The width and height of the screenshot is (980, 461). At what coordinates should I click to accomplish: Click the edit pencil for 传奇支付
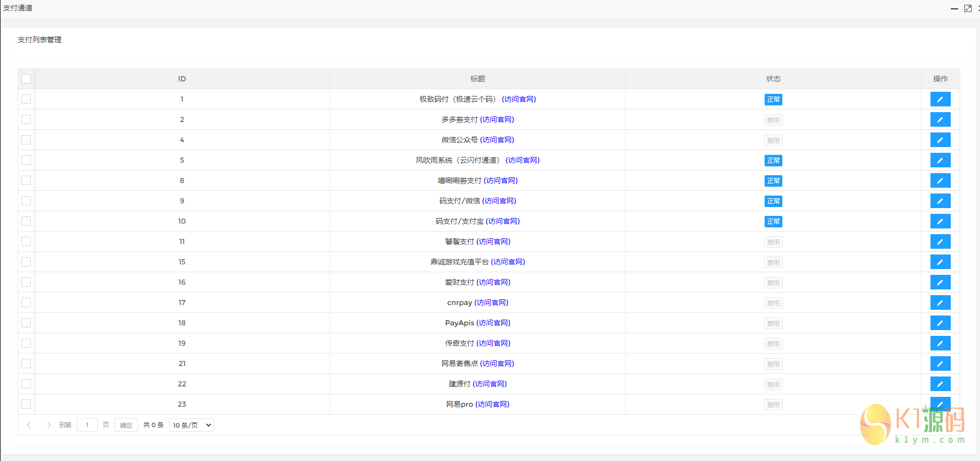(940, 343)
